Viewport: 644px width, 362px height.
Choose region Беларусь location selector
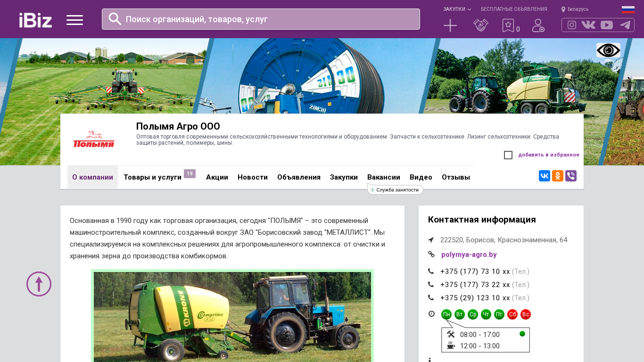click(575, 9)
